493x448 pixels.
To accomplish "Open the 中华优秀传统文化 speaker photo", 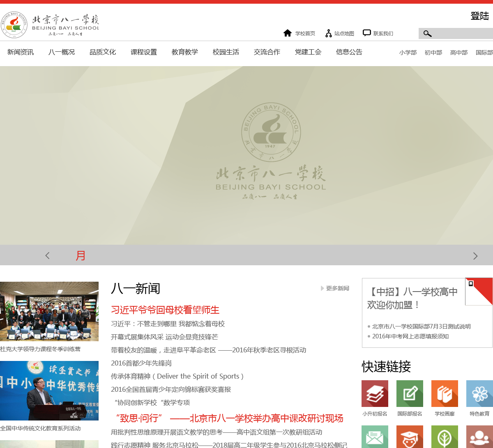I will [49, 391].
